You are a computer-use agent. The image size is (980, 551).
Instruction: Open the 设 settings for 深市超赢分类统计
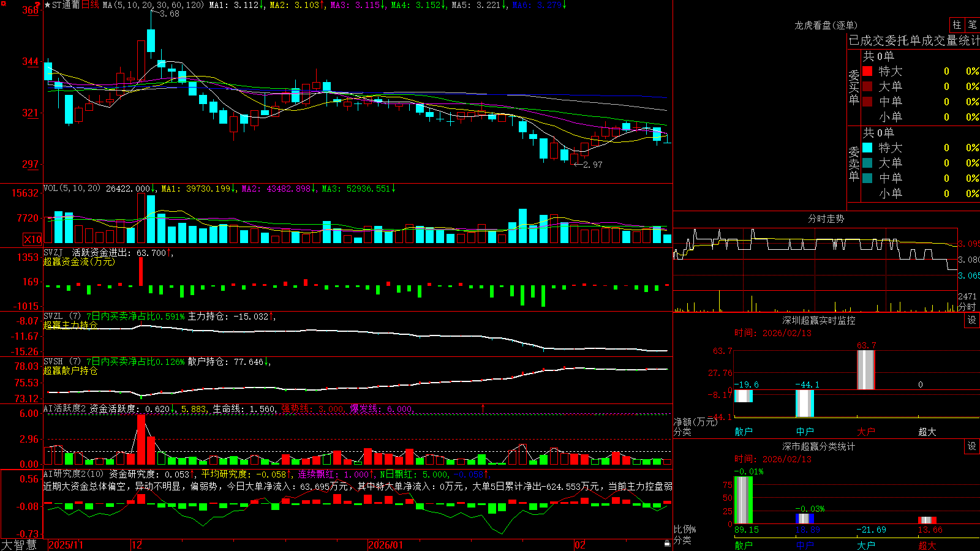pyautogui.click(x=971, y=446)
